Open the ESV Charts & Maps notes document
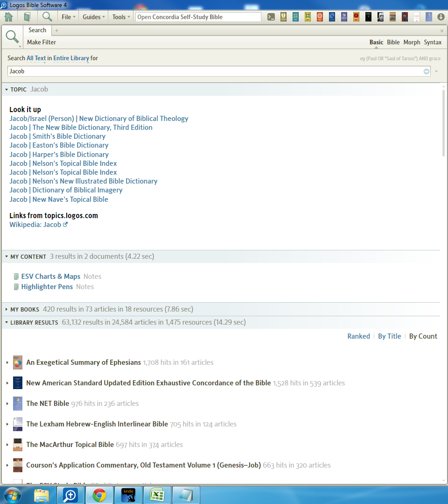448x504 pixels. click(x=51, y=277)
